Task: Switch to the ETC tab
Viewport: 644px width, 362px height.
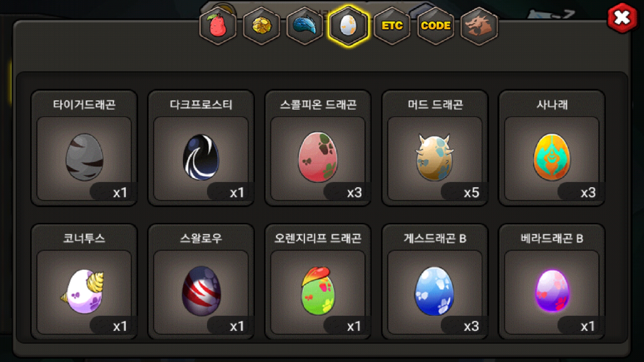Action: coord(392,26)
